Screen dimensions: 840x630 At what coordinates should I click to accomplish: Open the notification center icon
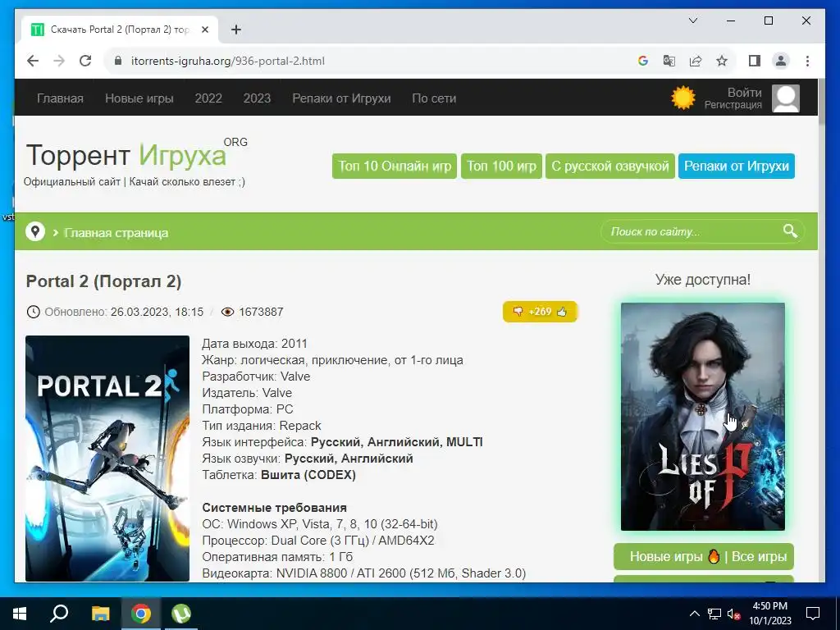click(x=813, y=614)
